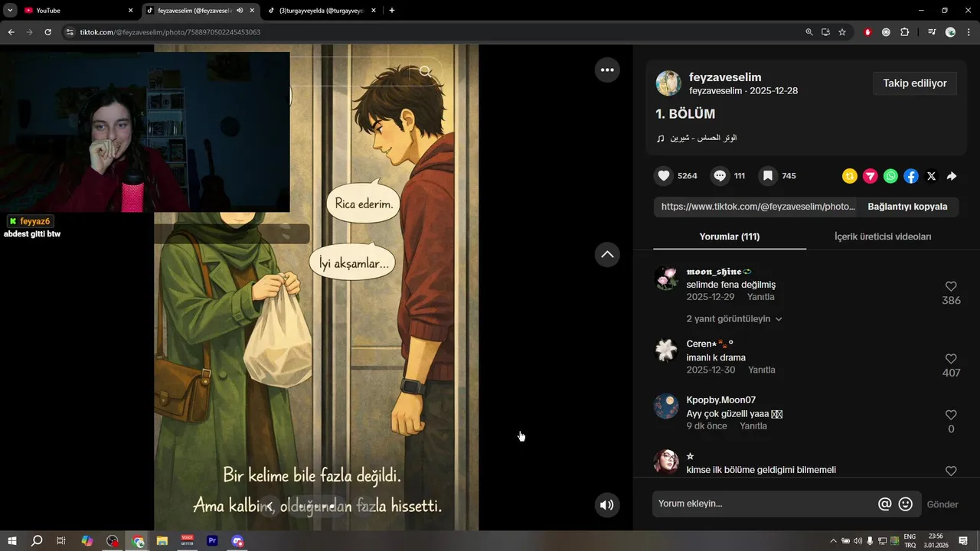980x551 pixels.
Task: Open moon_shine commenter avatar
Action: click(666, 278)
